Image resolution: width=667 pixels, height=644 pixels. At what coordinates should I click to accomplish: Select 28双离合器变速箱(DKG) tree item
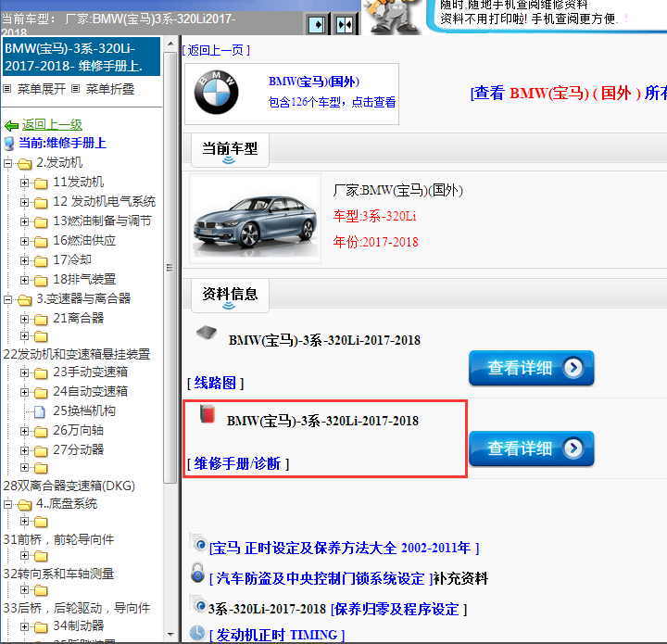(69, 486)
